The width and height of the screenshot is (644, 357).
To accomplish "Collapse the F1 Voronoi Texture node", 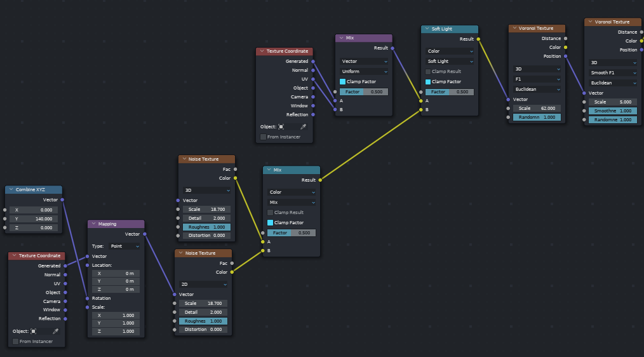I will click(514, 29).
